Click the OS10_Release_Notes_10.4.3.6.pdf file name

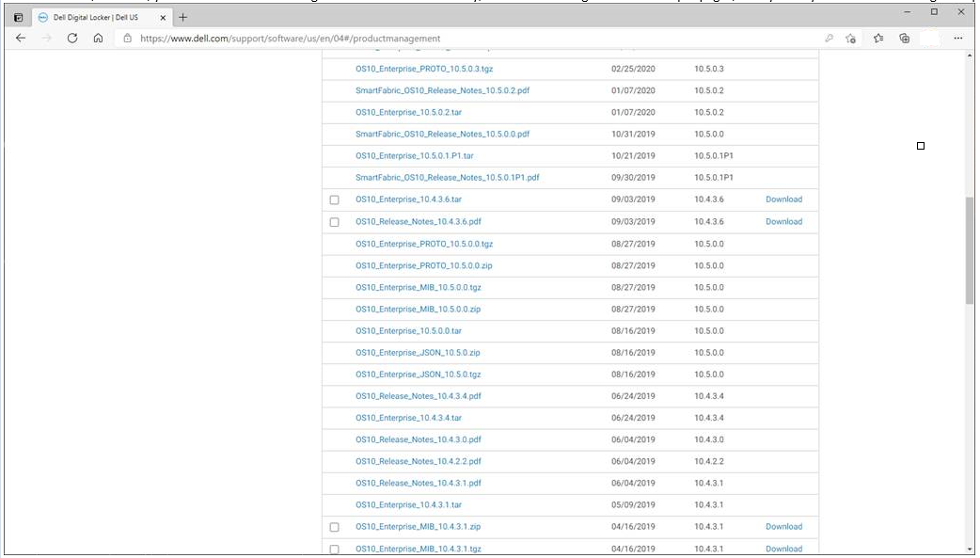tap(419, 221)
